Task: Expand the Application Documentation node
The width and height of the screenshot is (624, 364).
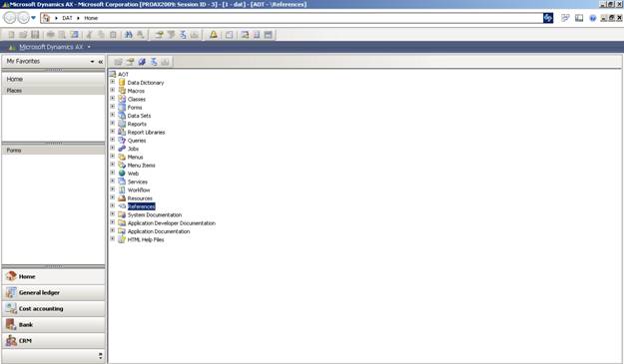Action: 112,230
